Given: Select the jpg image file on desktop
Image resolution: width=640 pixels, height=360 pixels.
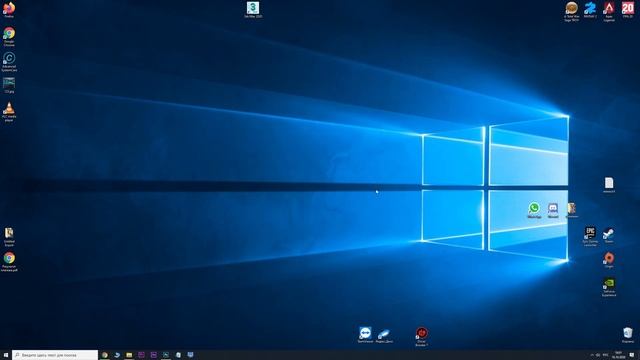Looking at the screenshot, I should pos(9,85).
